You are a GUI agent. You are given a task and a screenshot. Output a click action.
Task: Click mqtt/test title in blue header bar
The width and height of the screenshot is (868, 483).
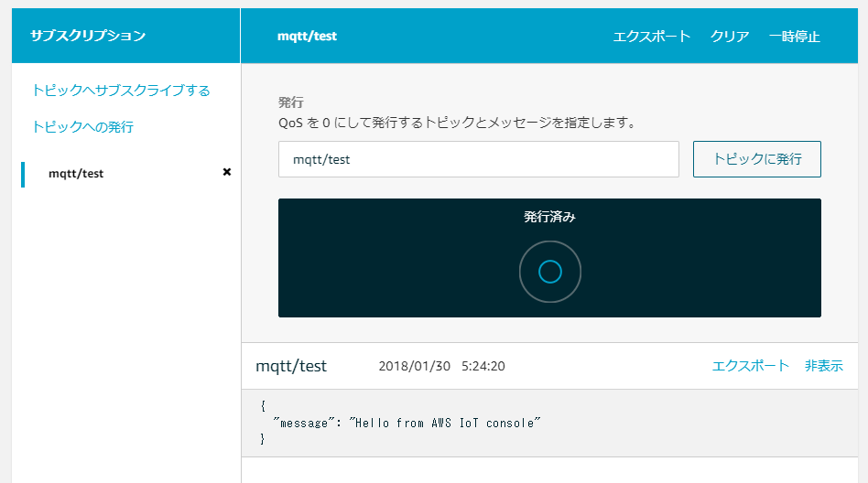[x=307, y=37]
